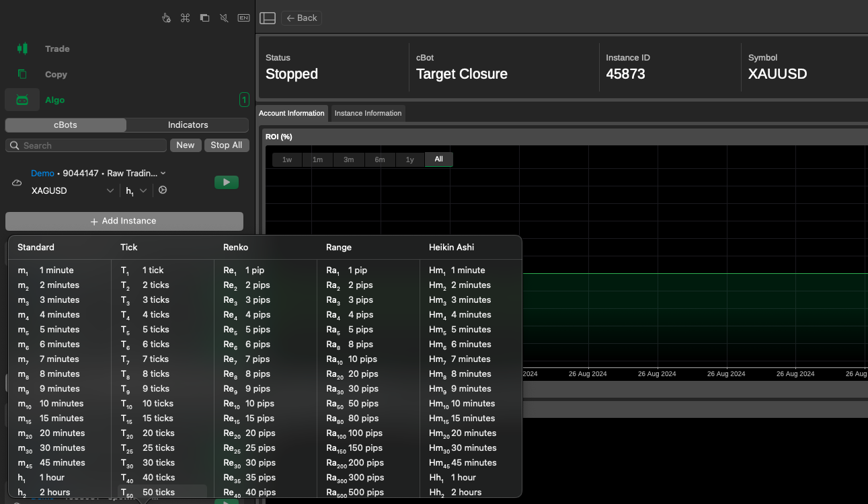Viewport: 868px width, 504px height.
Task: Choose Hm15 15 minutes Heikin Ashi
Action: 471,418
